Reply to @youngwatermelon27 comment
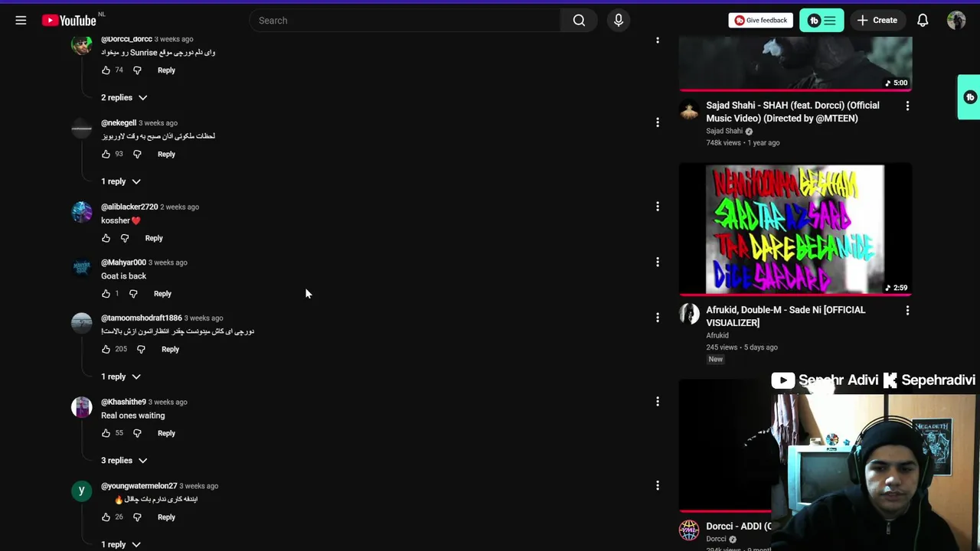This screenshot has width=980, height=551. [166, 517]
